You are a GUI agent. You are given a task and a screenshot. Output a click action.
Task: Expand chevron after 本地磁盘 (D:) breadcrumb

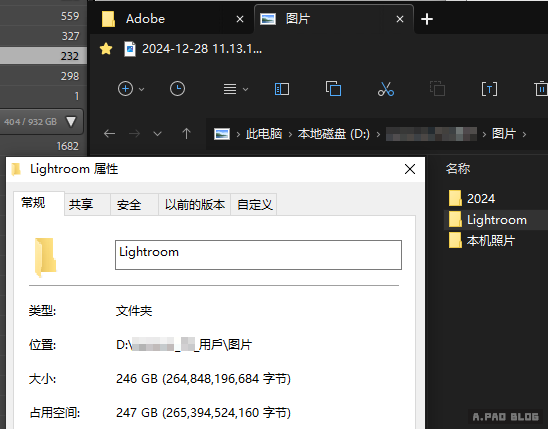point(378,134)
